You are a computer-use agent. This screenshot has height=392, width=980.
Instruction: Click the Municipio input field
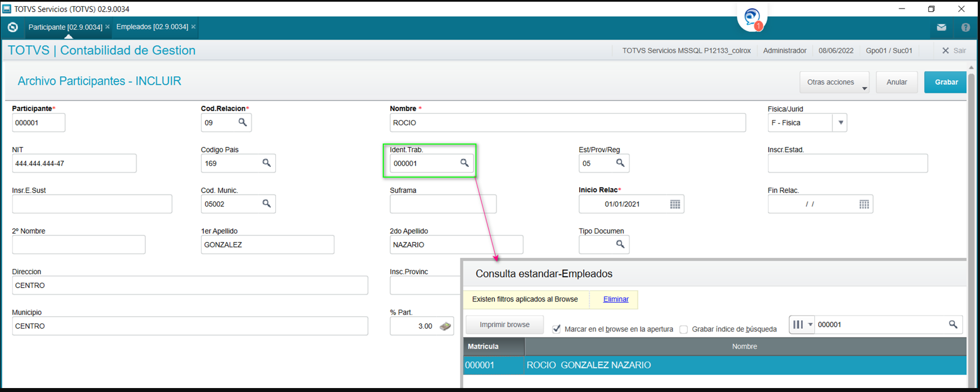click(190, 326)
